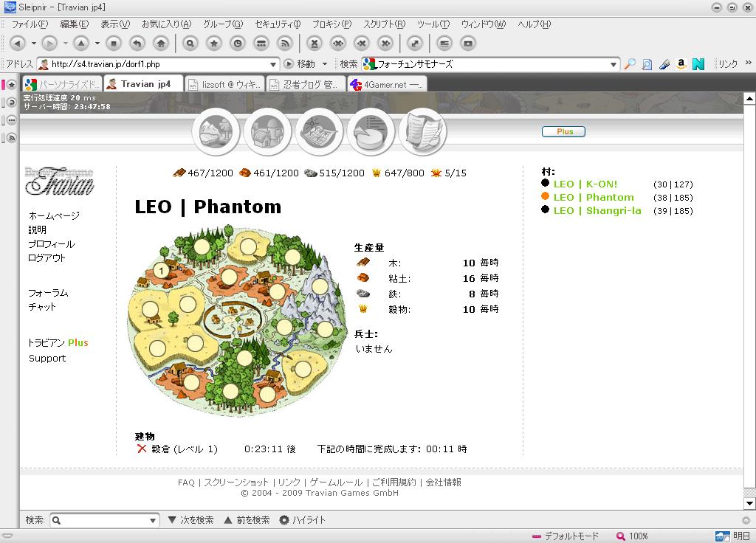Click the 移動 go button
The height and width of the screenshot is (543, 756).
coord(300,63)
